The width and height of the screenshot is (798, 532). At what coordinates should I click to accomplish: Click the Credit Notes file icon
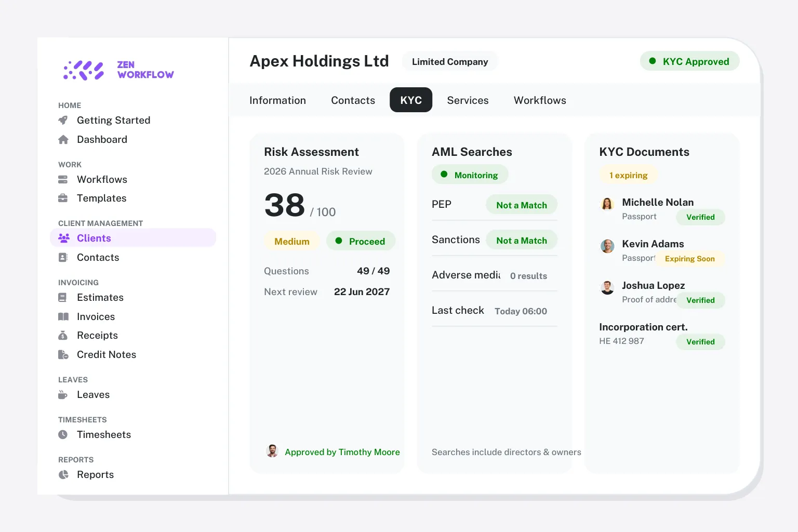[63, 355]
